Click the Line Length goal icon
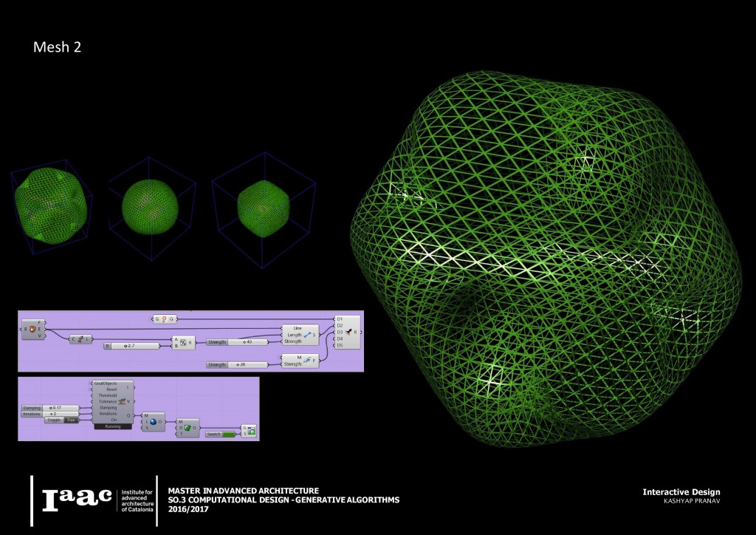This screenshot has width=756, height=535. (308, 334)
